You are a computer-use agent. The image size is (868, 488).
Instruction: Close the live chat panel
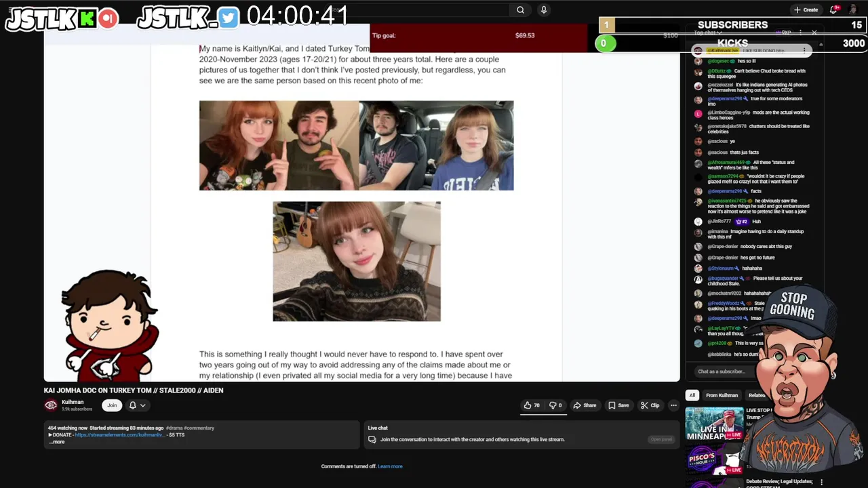(814, 32)
